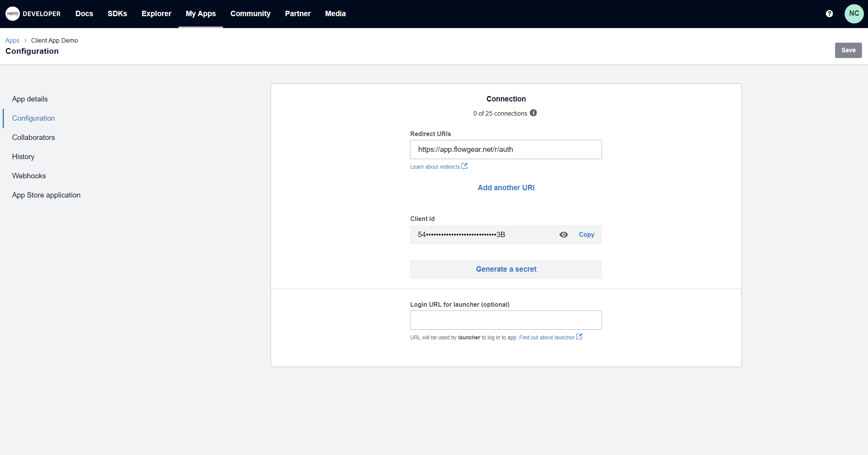The image size is (868, 455).
Task: Open the help question mark icon
Action: [829, 13]
